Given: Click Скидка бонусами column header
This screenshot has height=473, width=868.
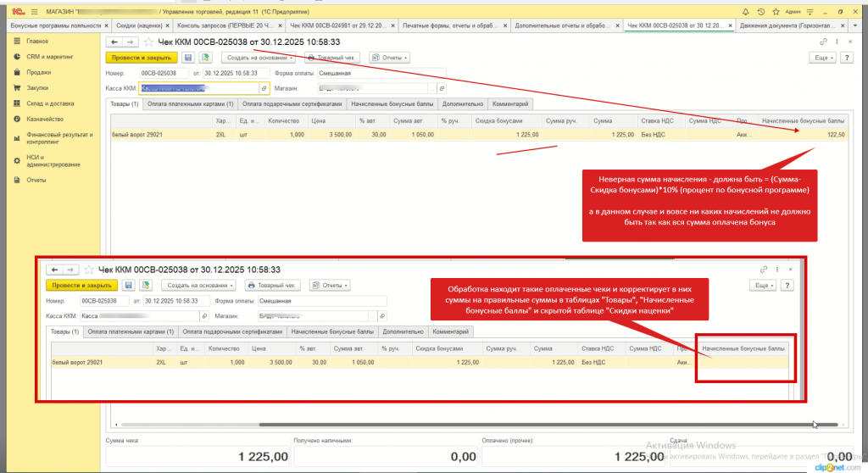Looking at the screenshot, I should coord(498,120).
